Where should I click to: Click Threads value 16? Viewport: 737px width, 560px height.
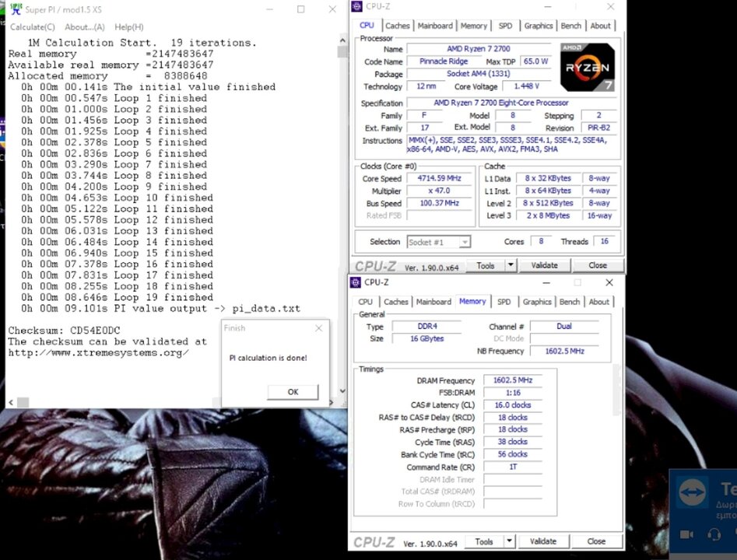[x=605, y=241]
